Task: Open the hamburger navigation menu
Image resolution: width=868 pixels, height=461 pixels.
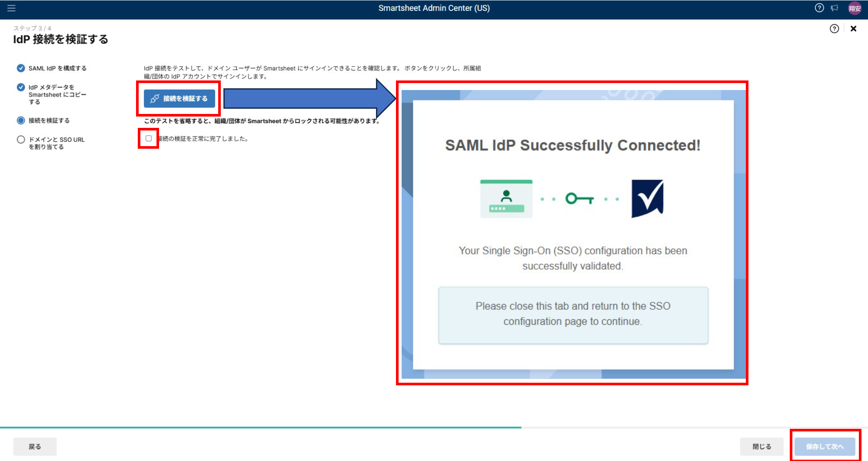Action: click(11, 8)
